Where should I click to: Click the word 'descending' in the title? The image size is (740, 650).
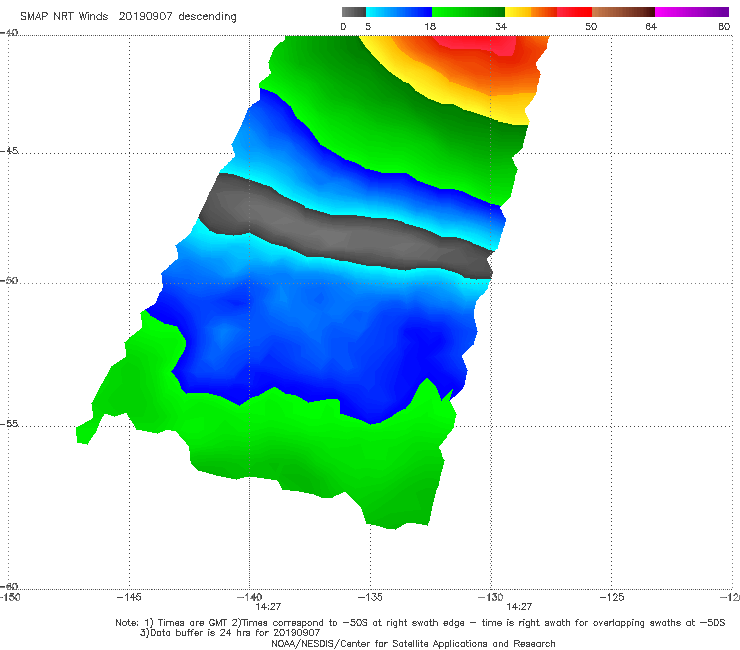tap(208, 17)
